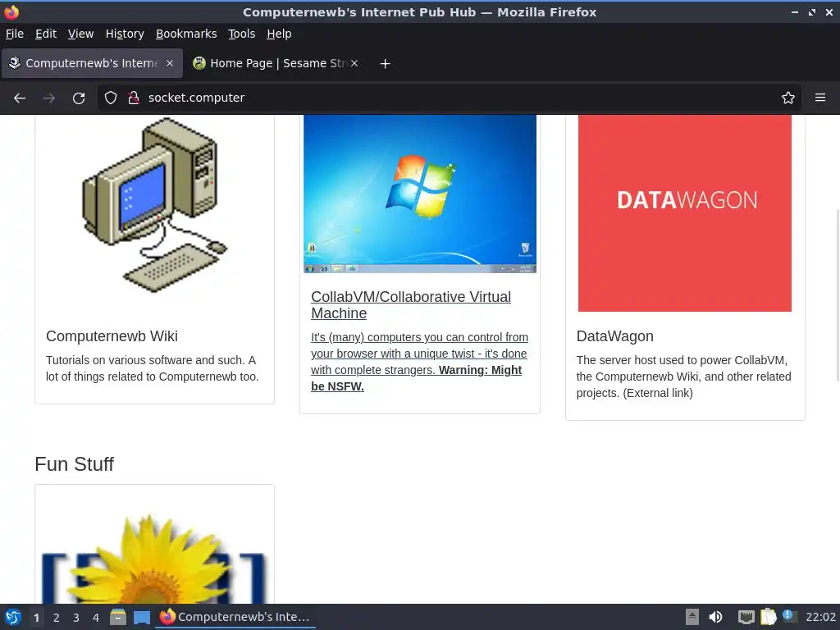
Task: Open the Firefox hamburger menu
Action: tap(819, 98)
